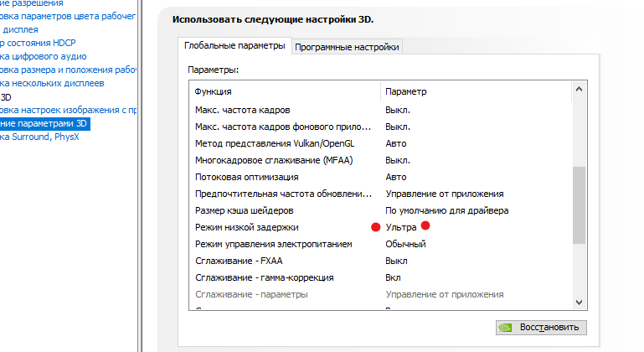Open размера и положения рабочего стола link
The image size is (644, 352).
click(x=68, y=70)
